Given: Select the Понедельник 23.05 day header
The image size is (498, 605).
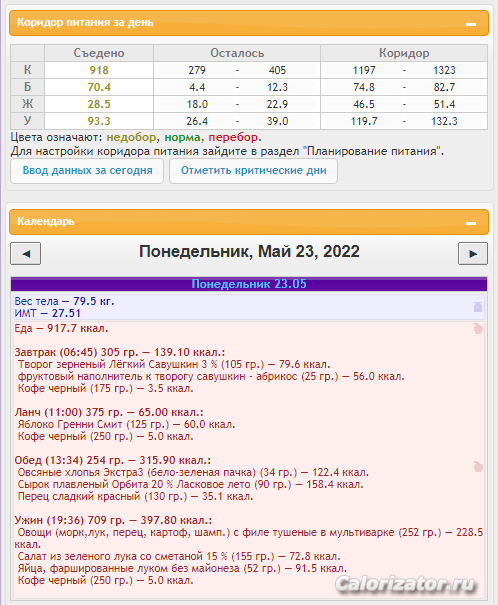Looking at the screenshot, I should tap(249, 284).
